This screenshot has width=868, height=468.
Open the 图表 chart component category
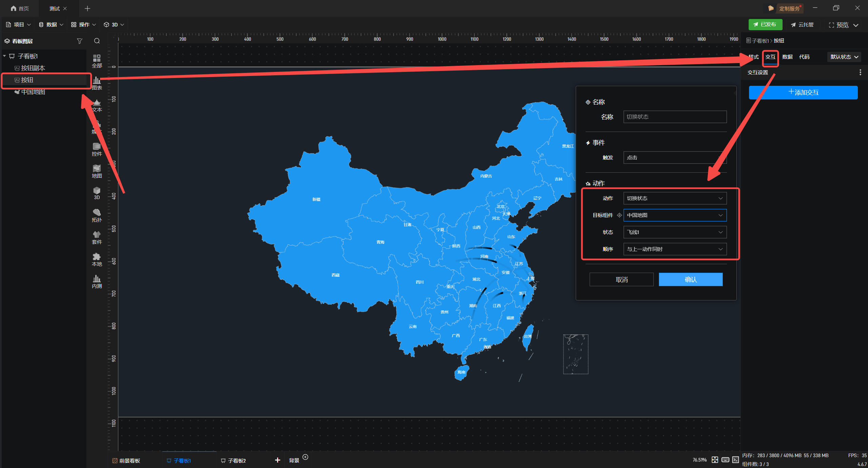pos(97,83)
